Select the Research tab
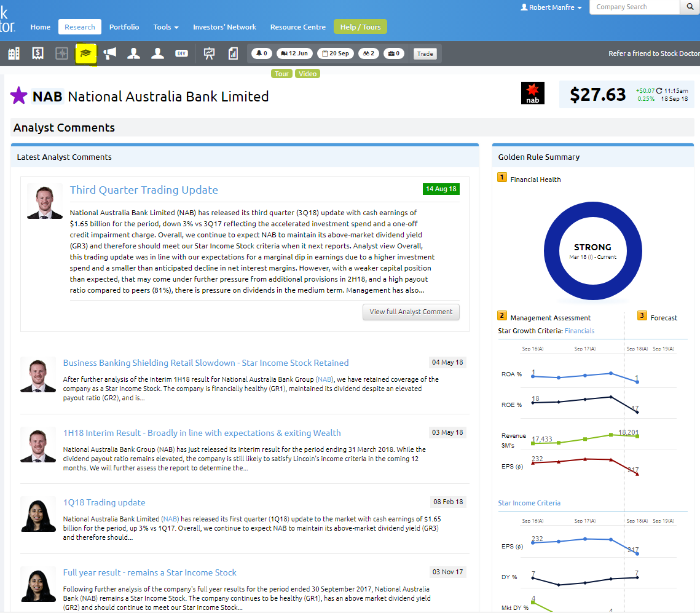The width and height of the screenshot is (700, 613). pos(80,27)
